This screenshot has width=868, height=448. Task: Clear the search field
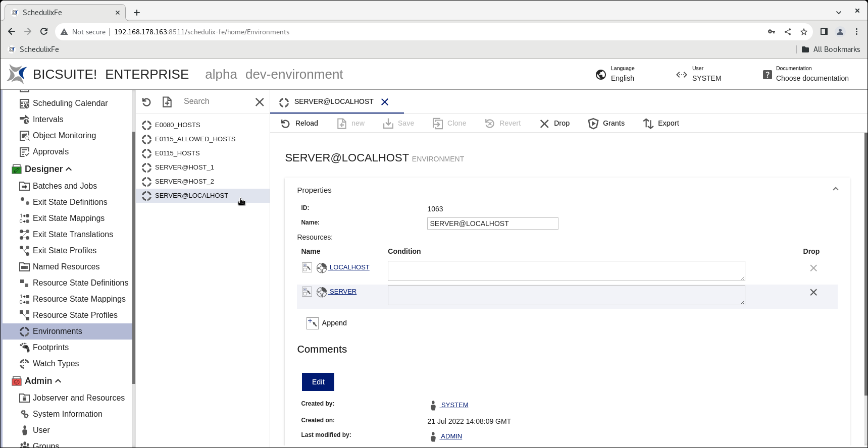(260, 102)
